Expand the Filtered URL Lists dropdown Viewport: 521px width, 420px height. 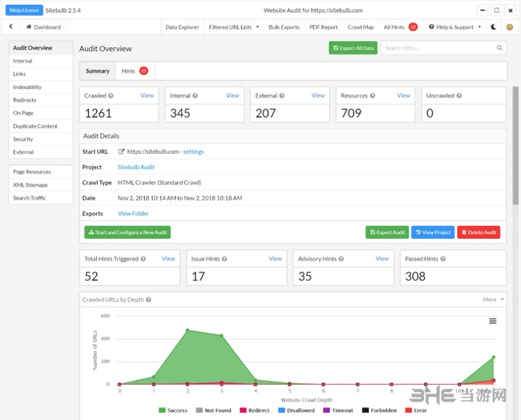(x=234, y=27)
